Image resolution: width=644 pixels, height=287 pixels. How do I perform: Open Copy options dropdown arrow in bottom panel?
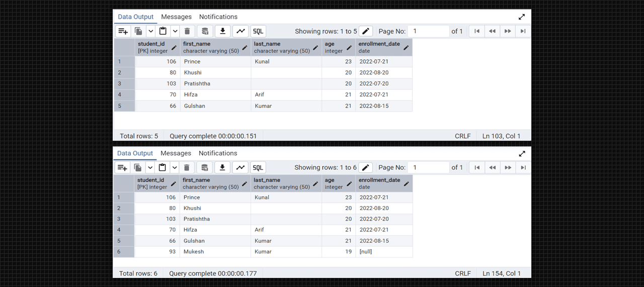(150, 167)
